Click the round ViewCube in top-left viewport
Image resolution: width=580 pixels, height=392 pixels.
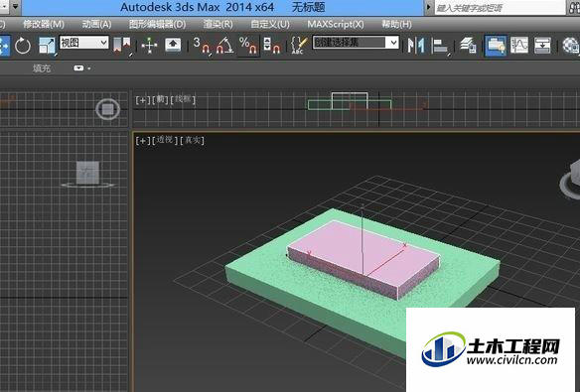pyautogui.click(x=107, y=109)
